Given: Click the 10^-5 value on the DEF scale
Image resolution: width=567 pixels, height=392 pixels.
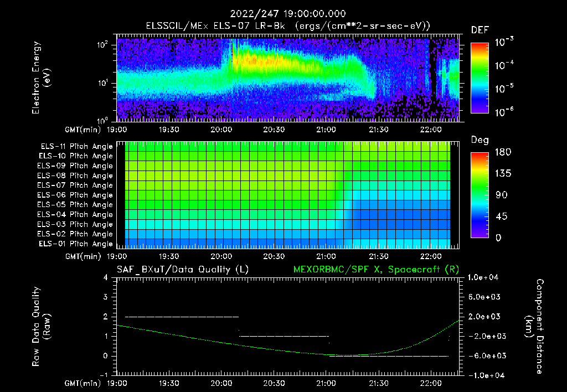Looking at the screenshot, I should click(504, 89).
